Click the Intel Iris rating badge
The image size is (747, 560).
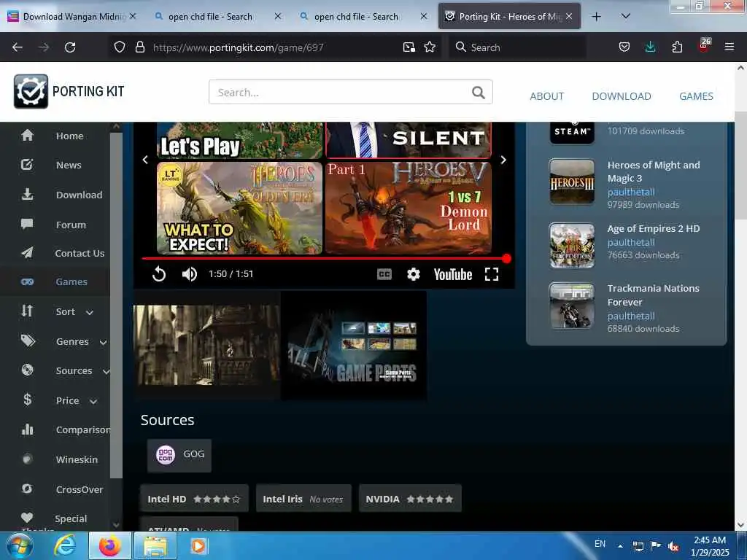point(303,499)
